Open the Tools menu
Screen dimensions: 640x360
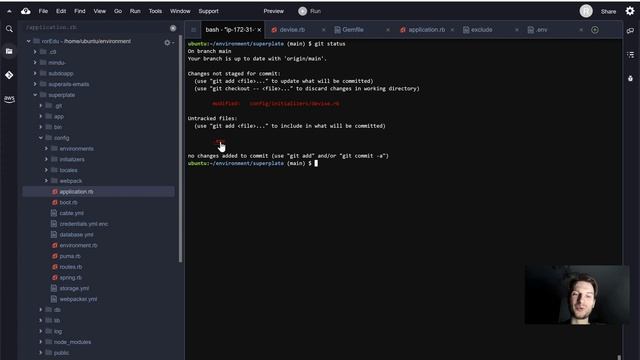coord(155,11)
